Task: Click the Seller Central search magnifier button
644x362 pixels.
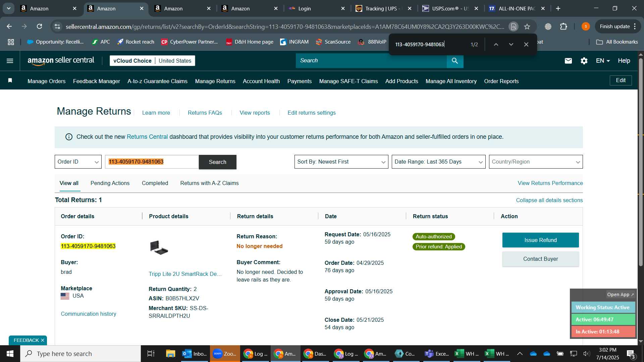Action: (455, 61)
